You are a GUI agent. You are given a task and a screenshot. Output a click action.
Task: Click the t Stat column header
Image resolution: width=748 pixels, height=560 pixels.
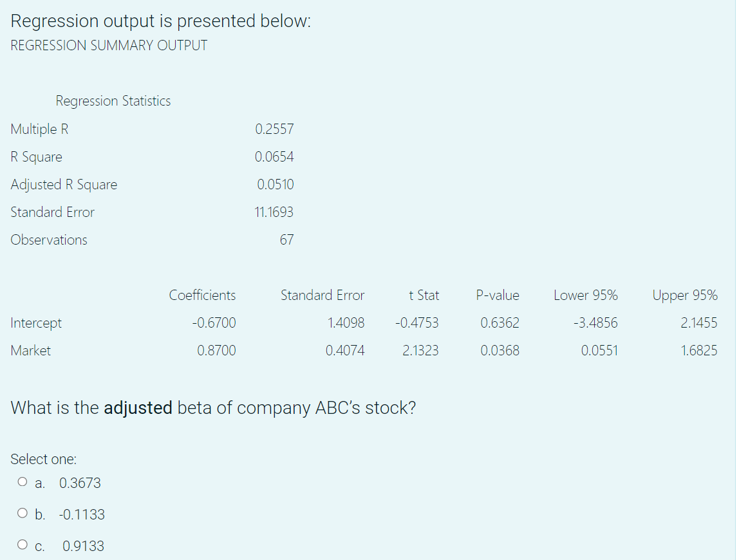coord(424,295)
